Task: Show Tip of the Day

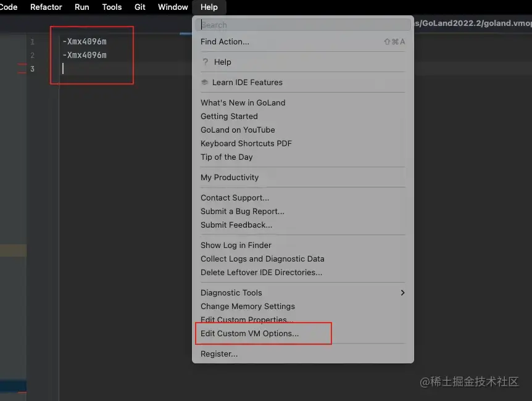Action: click(x=302, y=157)
